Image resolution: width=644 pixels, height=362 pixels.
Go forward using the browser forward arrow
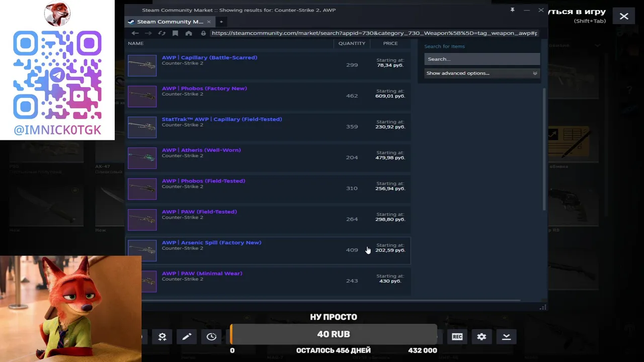pos(148,33)
